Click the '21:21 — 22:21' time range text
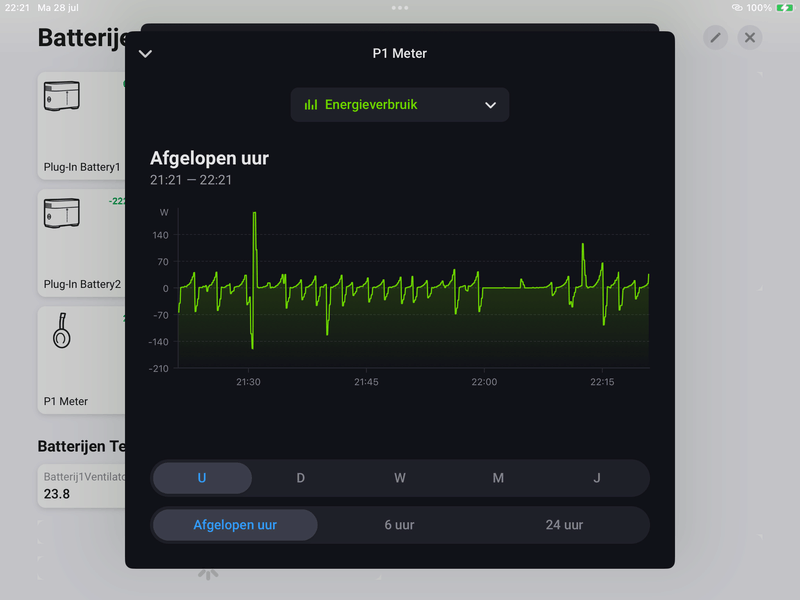The height and width of the screenshot is (600, 800). click(x=191, y=180)
